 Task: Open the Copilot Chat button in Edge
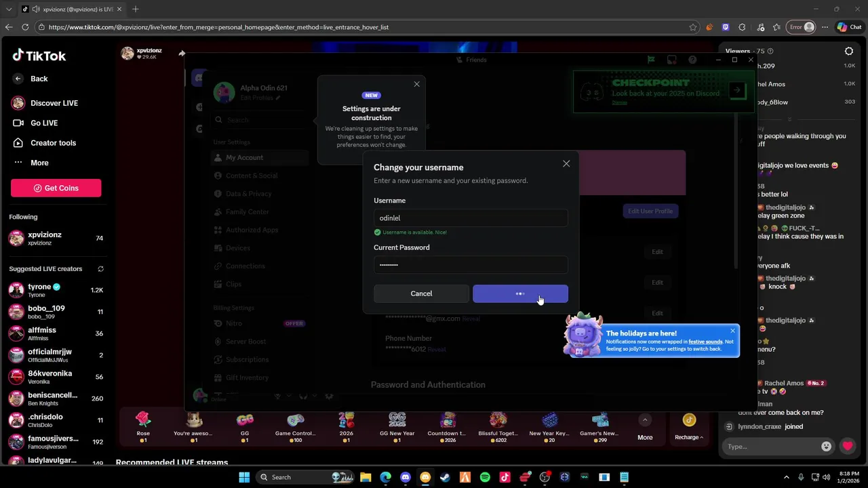849,27
